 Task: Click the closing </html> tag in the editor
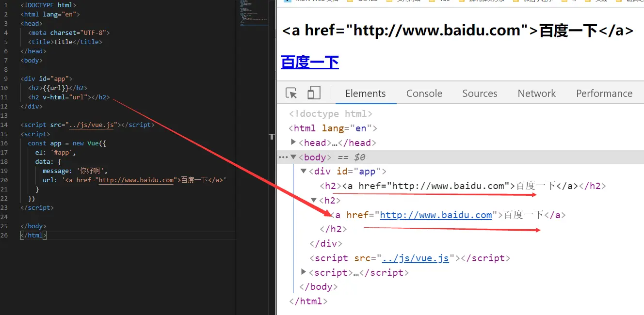(33, 235)
